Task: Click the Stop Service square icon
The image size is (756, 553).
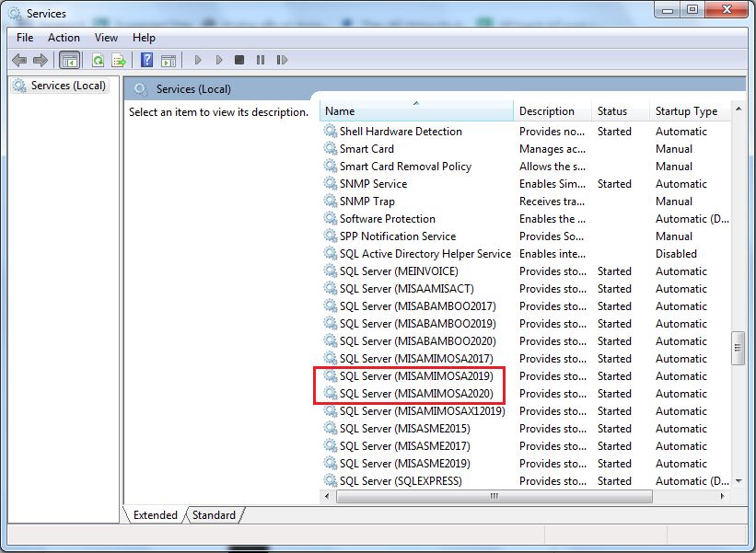Action: [x=239, y=60]
